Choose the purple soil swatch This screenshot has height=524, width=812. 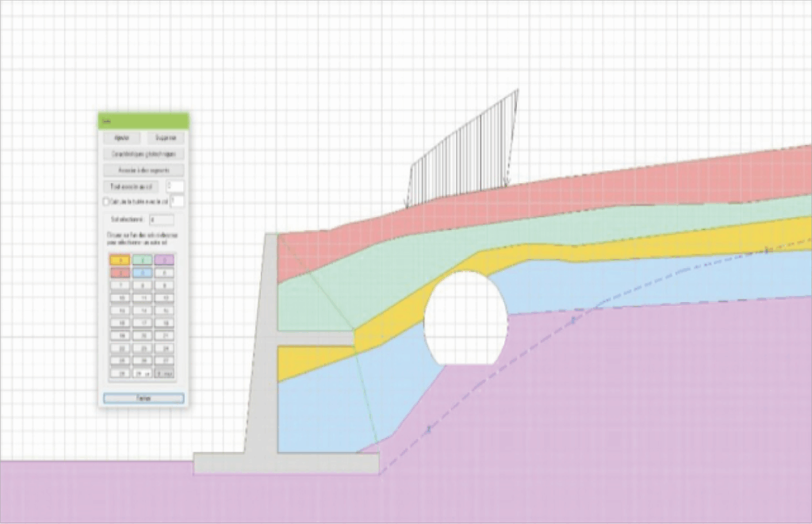[165, 260]
